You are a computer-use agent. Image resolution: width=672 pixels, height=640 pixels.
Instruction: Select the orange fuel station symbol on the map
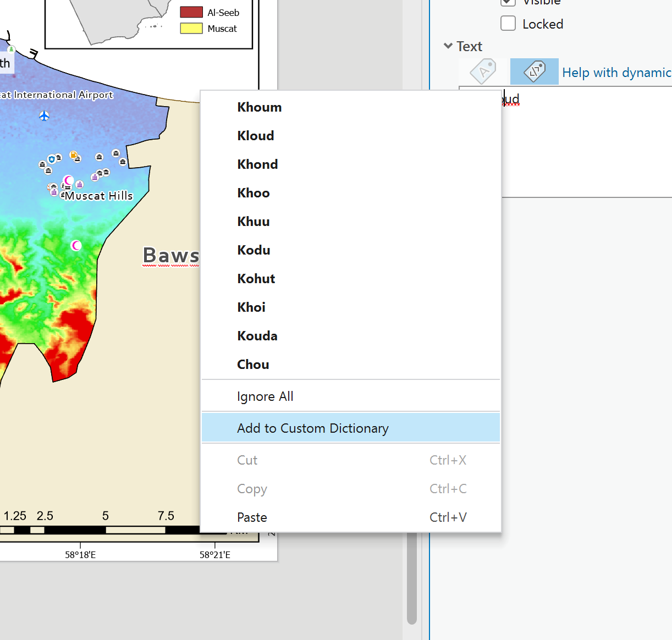pyautogui.click(x=74, y=155)
